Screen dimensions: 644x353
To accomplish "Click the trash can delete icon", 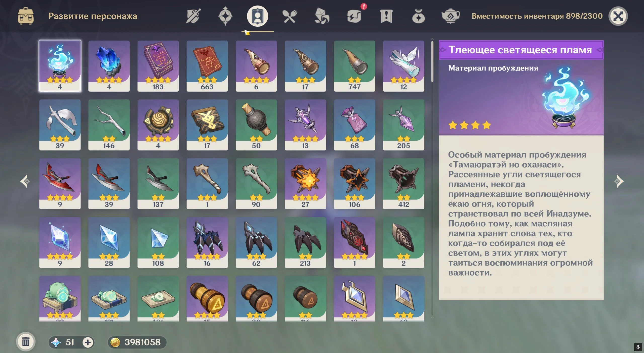I will 26,342.
